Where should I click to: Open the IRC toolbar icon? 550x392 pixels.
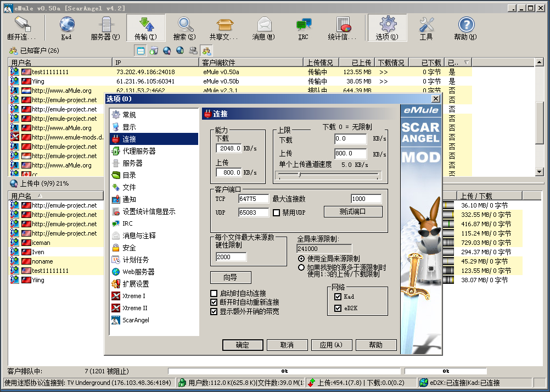[304, 28]
